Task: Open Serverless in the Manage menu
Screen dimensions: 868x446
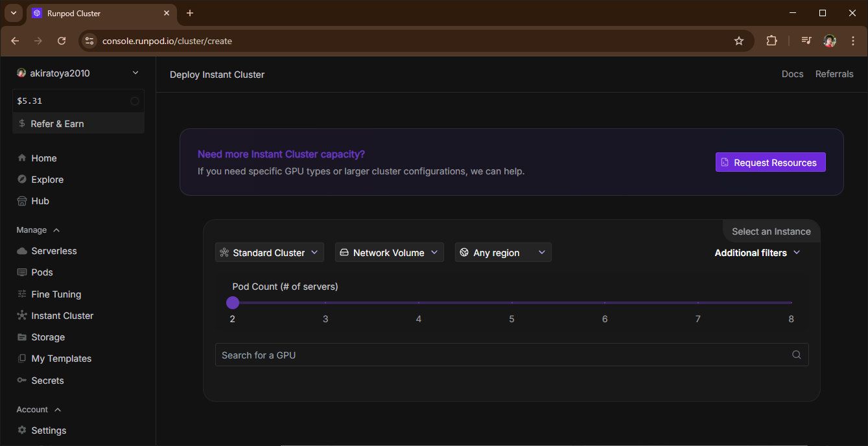Action: point(47,251)
